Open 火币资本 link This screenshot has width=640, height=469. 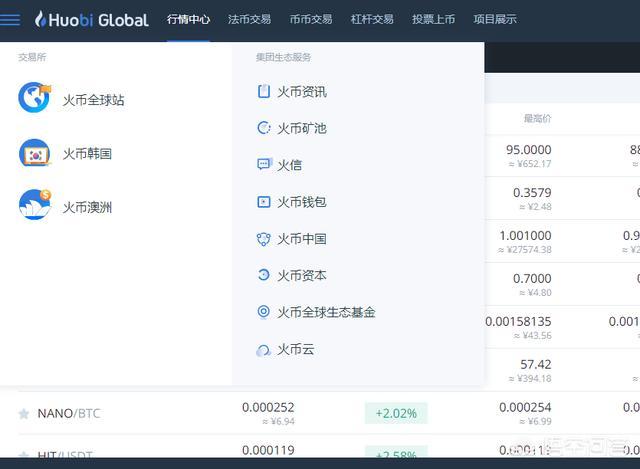coord(302,275)
